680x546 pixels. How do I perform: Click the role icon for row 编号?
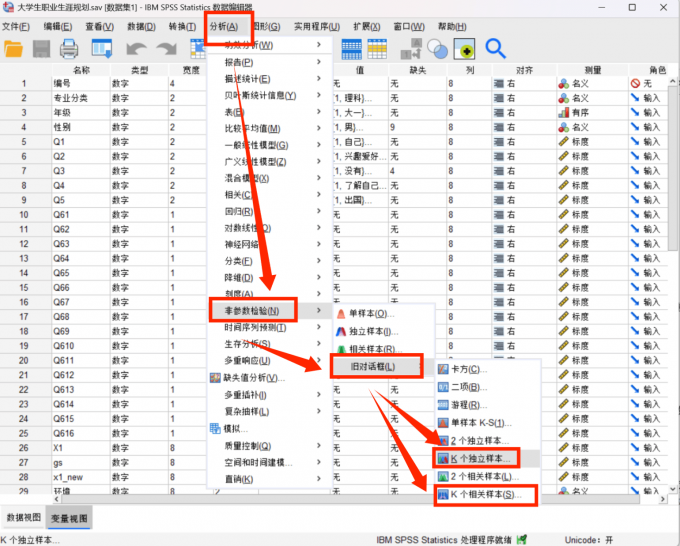pyautogui.click(x=635, y=83)
